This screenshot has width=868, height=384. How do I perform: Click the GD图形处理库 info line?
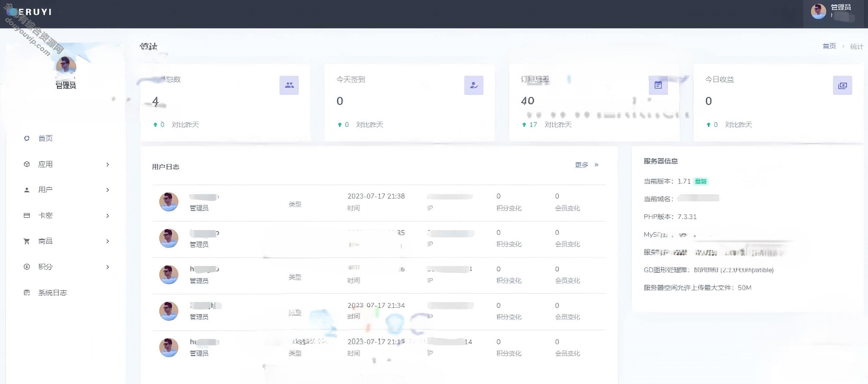click(708, 270)
